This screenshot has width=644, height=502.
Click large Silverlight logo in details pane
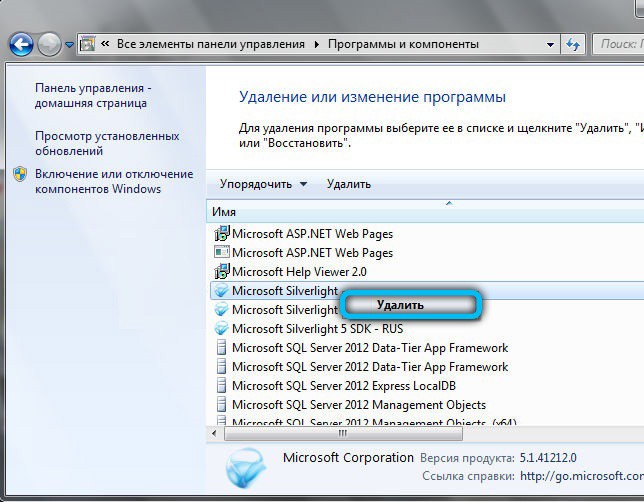coord(246,467)
